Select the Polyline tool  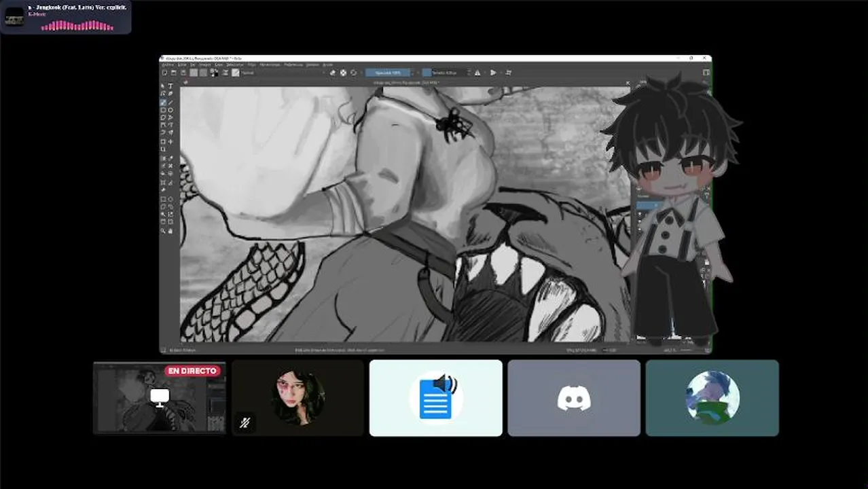click(x=170, y=117)
